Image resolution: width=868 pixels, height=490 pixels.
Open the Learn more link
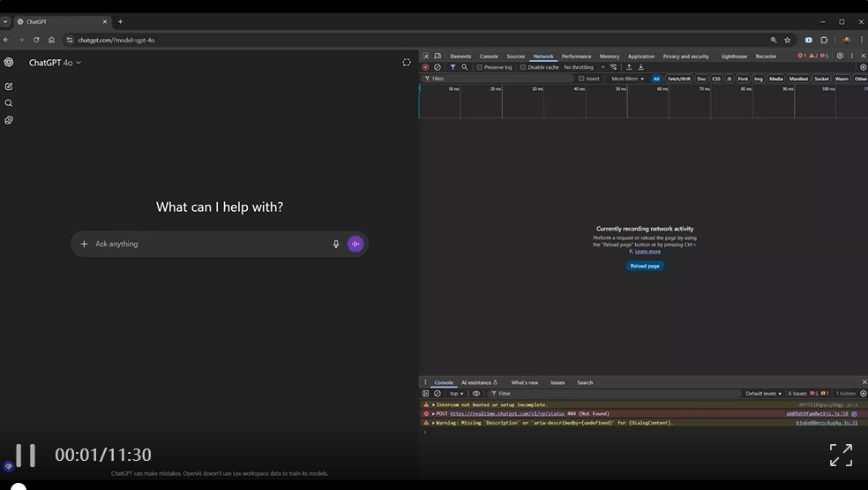pos(647,252)
